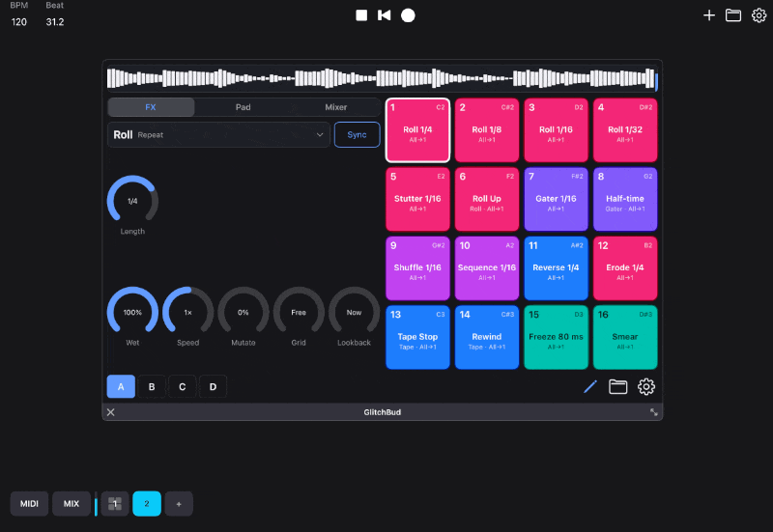Select bank C
773x532 pixels.
click(182, 386)
